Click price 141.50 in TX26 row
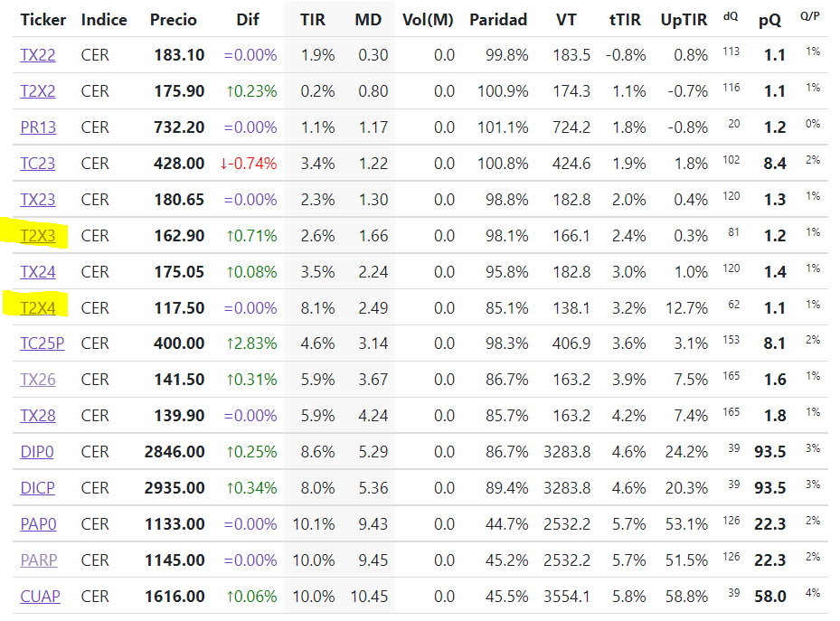Viewport: 840px width, 621px height. coord(179,380)
